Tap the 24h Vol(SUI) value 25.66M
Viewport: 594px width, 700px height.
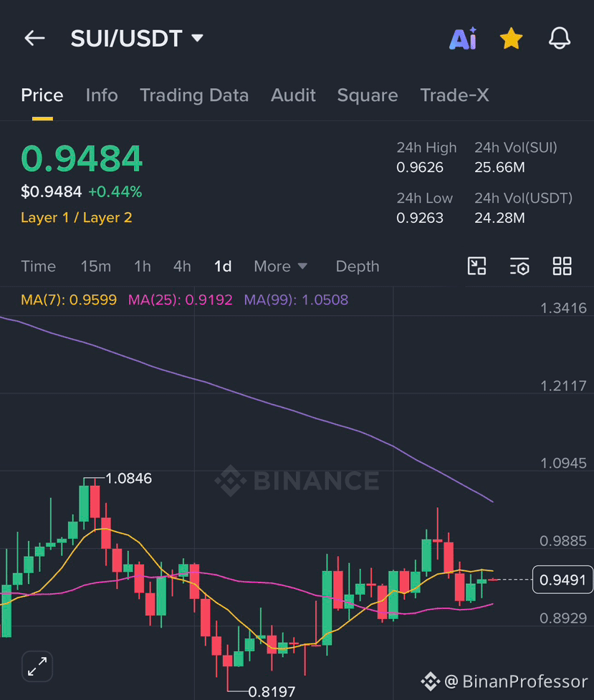point(499,168)
